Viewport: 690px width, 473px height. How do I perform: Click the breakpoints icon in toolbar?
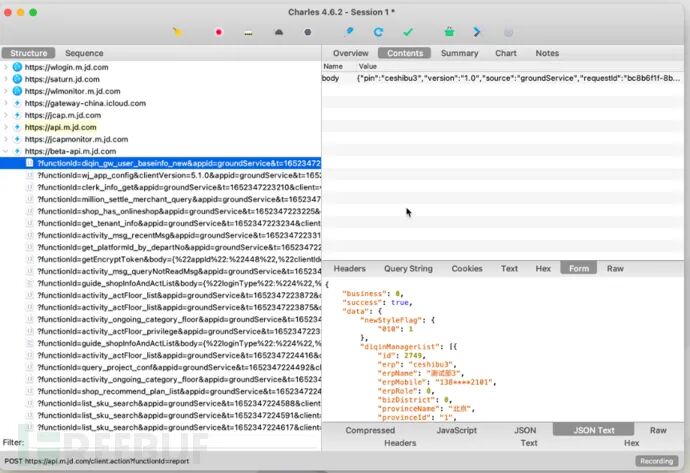tap(279, 32)
